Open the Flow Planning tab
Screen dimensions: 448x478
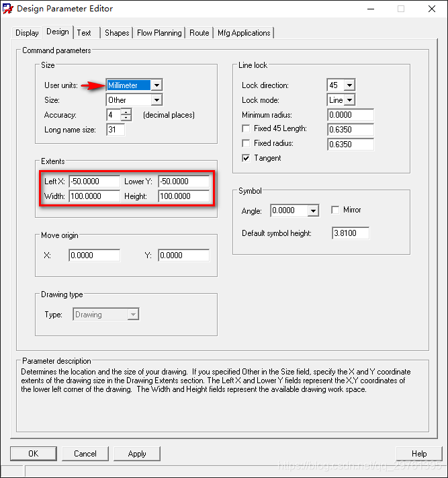[x=159, y=33]
